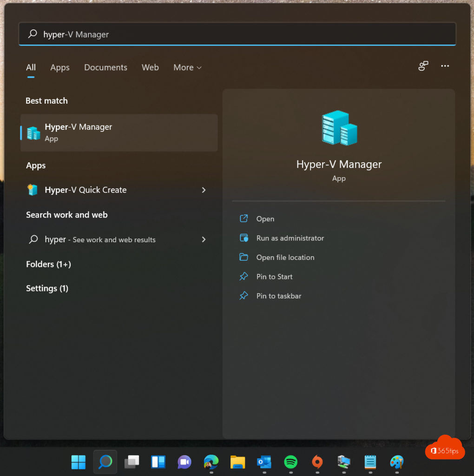Click the Spotify icon in taskbar
Image resolution: width=474 pixels, height=476 pixels.
pos(291,462)
